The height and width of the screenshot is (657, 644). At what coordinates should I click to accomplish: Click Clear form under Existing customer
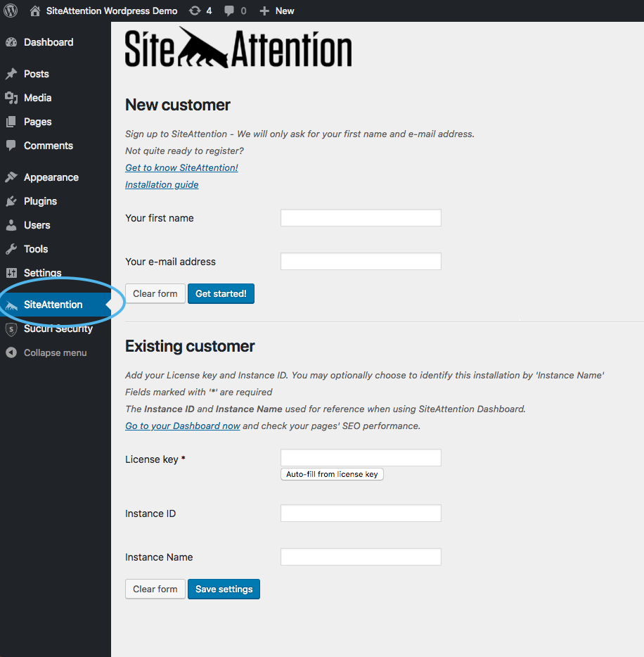coord(155,589)
